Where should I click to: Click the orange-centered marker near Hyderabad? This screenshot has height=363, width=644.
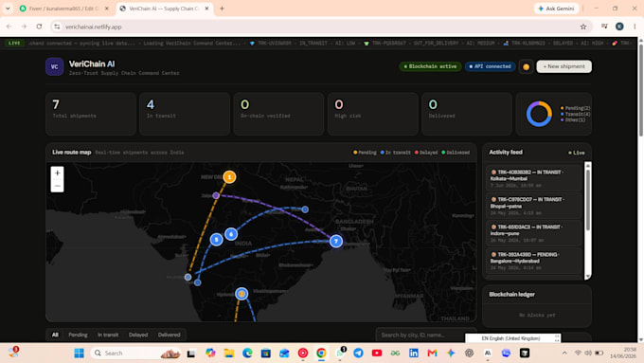241,294
